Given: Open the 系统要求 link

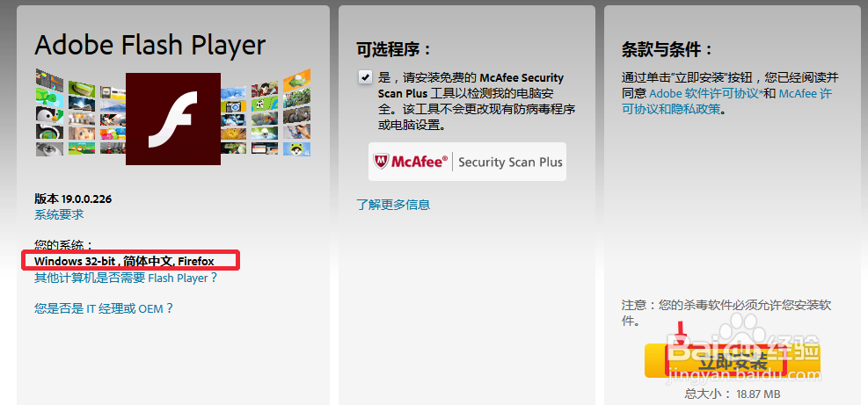Looking at the screenshot, I should tap(59, 214).
